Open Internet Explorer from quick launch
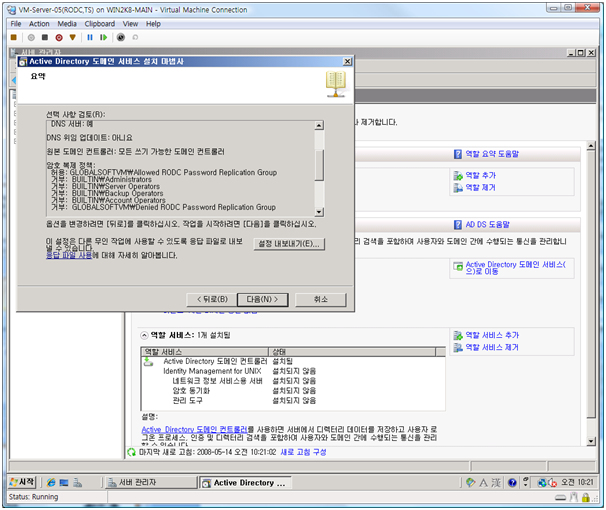The width and height of the screenshot is (606, 510). click(x=51, y=483)
